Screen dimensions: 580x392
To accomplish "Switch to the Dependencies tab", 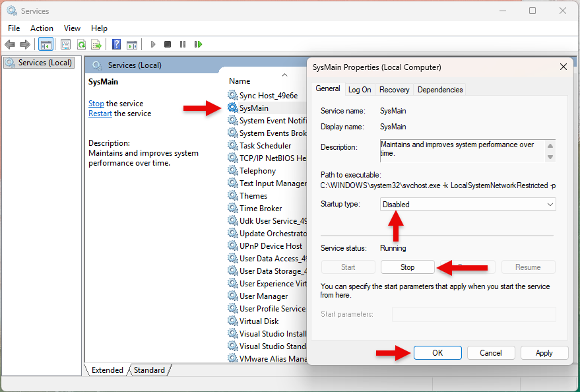I will coord(440,90).
